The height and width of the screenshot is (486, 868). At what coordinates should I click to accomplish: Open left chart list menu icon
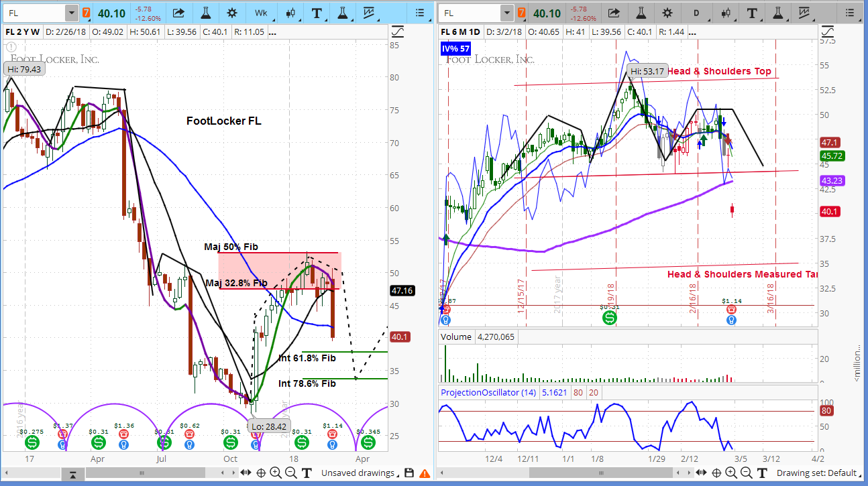420,13
